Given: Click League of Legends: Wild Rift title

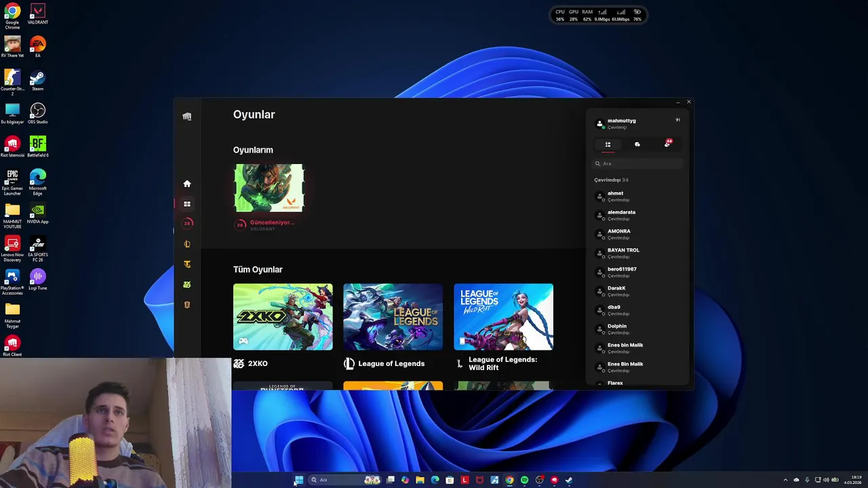Looking at the screenshot, I should point(503,363).
